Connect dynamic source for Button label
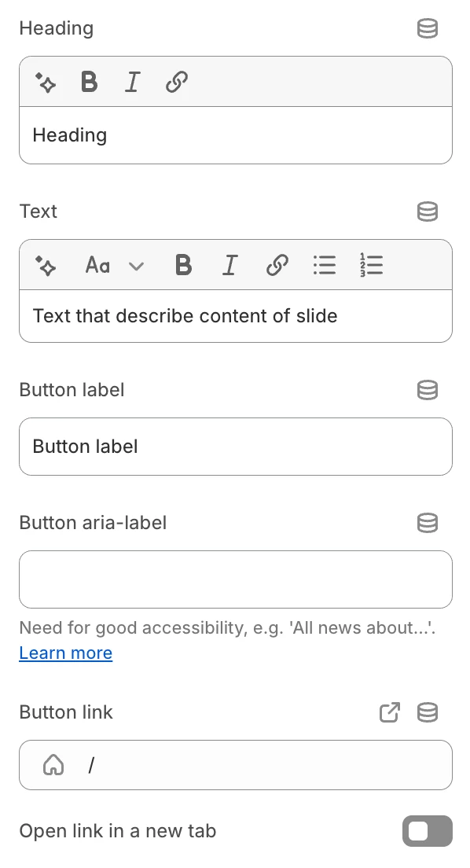The height and width of the screenshot is (868, 470). tap(427, 390)
